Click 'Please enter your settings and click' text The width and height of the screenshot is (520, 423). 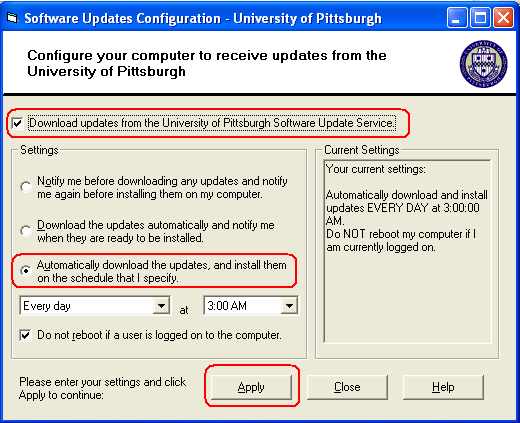[x=102, y=382]
